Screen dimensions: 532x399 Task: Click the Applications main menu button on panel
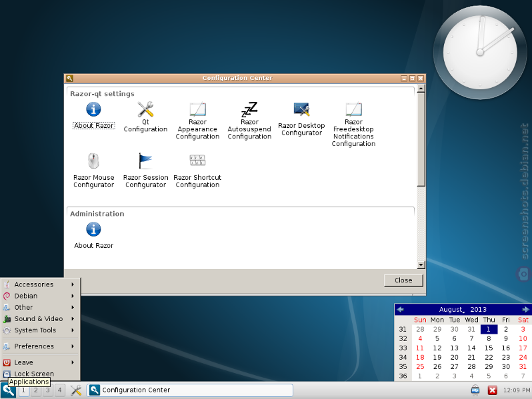click(x=8, y=390)
